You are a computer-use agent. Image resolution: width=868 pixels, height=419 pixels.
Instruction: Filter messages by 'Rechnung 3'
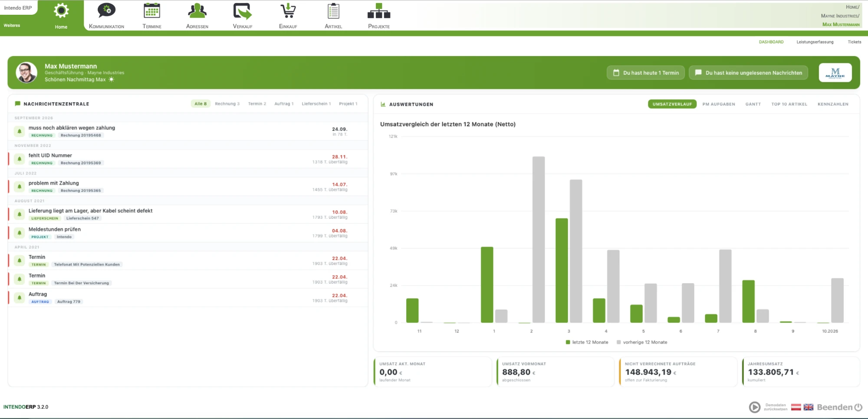coord(227,104)
